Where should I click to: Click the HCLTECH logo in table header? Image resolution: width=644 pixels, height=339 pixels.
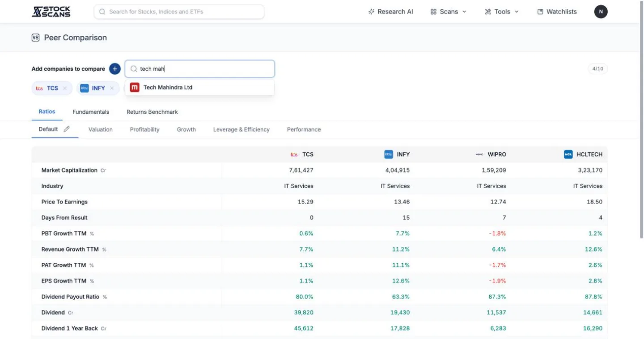pyautogui.click(x=568, y=154)
